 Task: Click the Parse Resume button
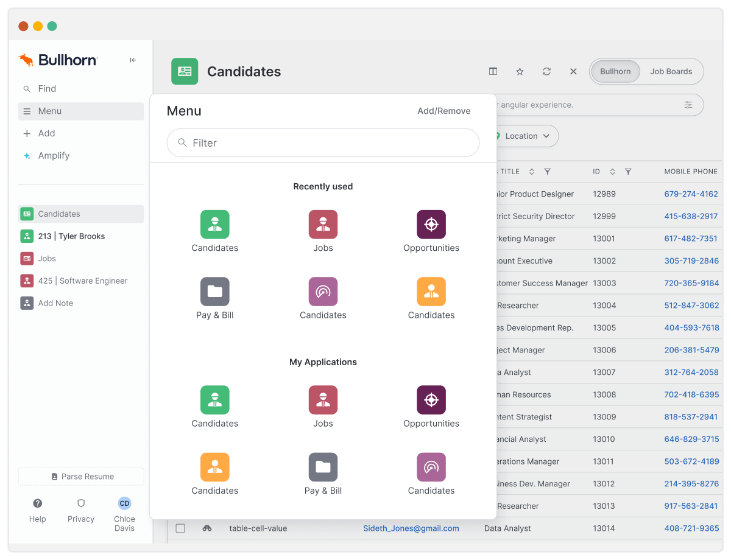pos(81,477)
